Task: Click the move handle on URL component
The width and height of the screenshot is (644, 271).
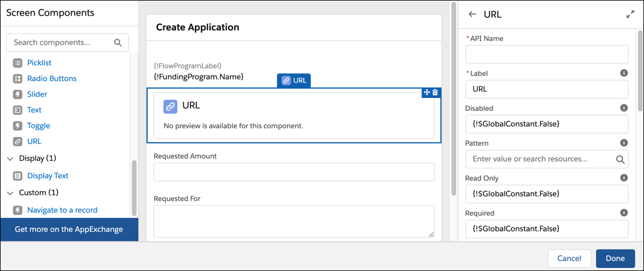Action: point(426,93)
